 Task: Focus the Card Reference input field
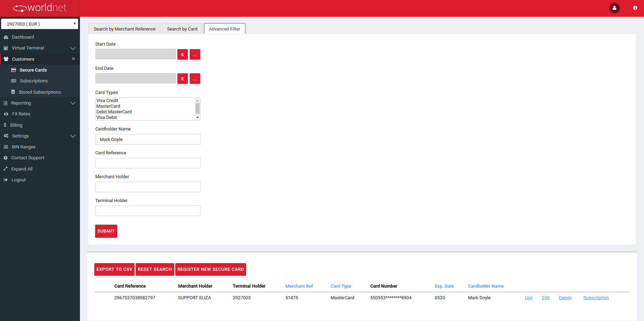[148, 163]
